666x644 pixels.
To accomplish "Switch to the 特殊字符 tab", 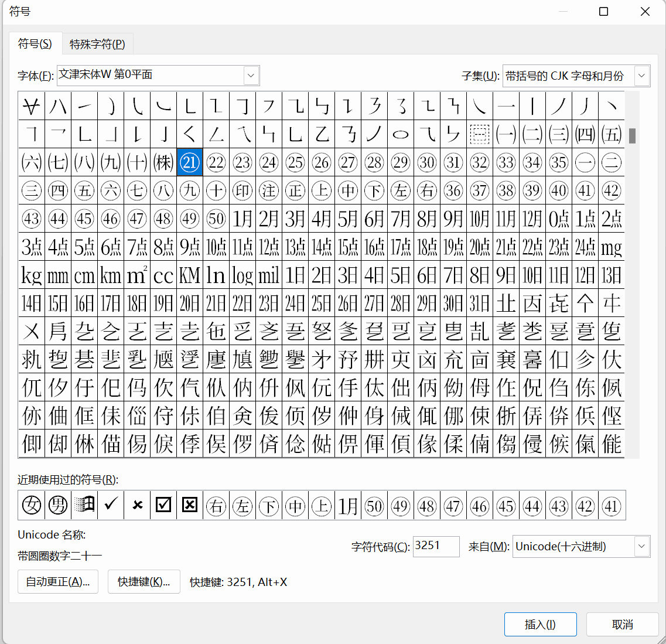I will pos(97,43).
